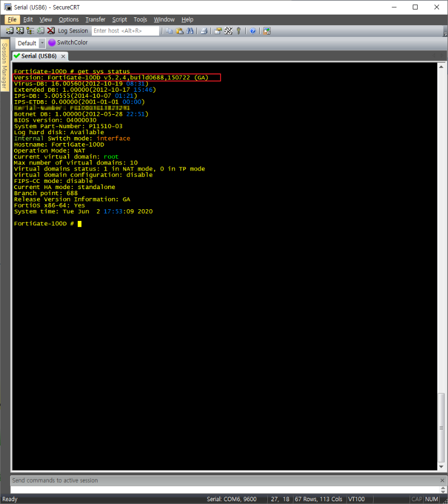Click the SecureCRT title bar app icon
The height and width of the screenshot is (504, 448).
pos(7,7)
